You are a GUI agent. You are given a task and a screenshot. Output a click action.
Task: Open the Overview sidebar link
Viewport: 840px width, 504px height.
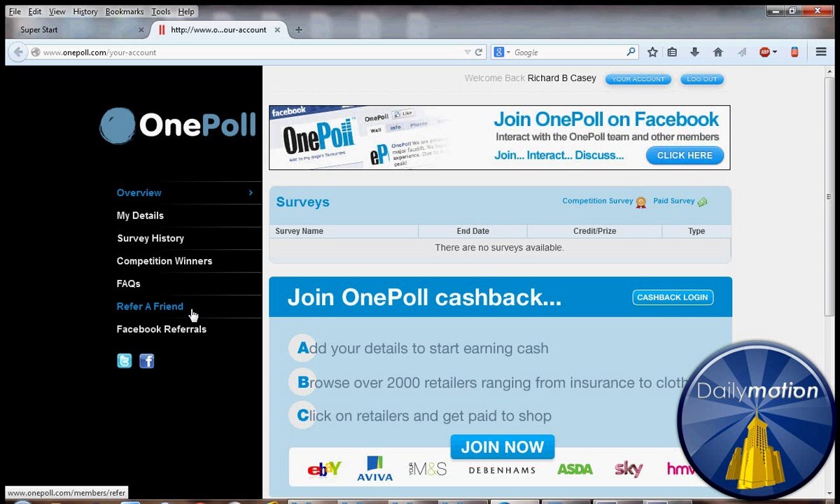pyautogui.click(x=139, y=192)
